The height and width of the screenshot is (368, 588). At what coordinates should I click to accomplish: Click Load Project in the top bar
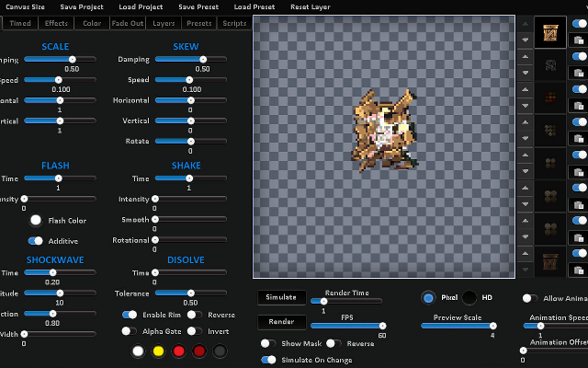[141, 6]
